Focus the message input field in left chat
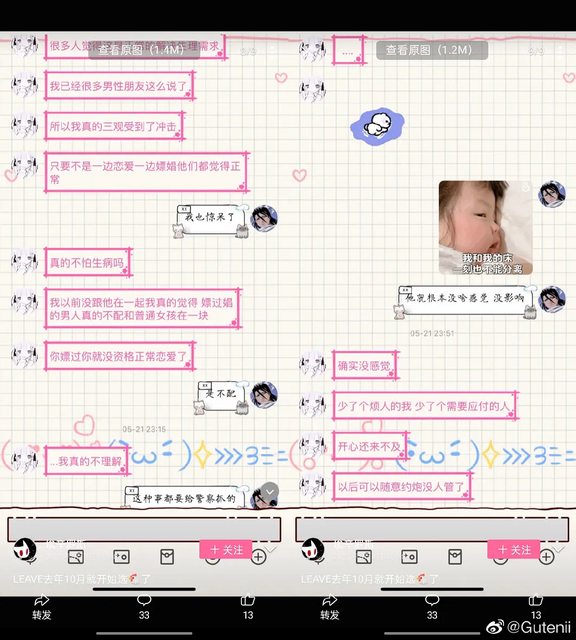Image resolution: width=576 pixels, height=640 pixels. click(x=144, y=529)
